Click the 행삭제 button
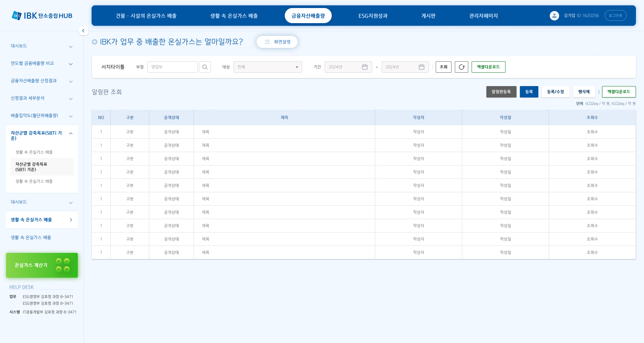This screenshot has width=644, height=343. pyautogui.click(x=584, y=92)
